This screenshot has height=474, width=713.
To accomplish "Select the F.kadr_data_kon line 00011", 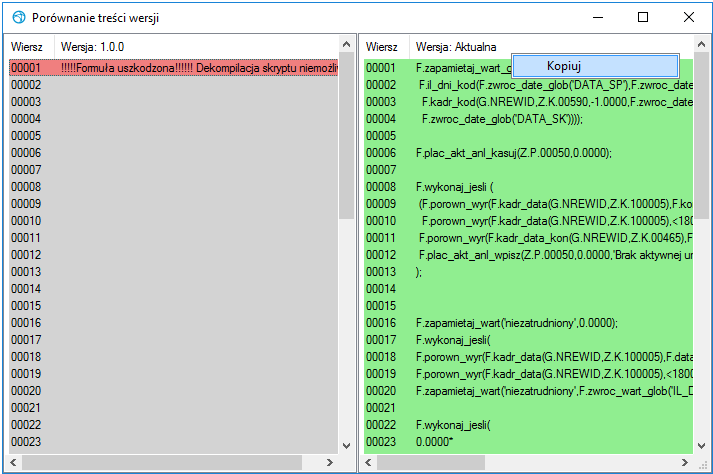I will (528, 237).
